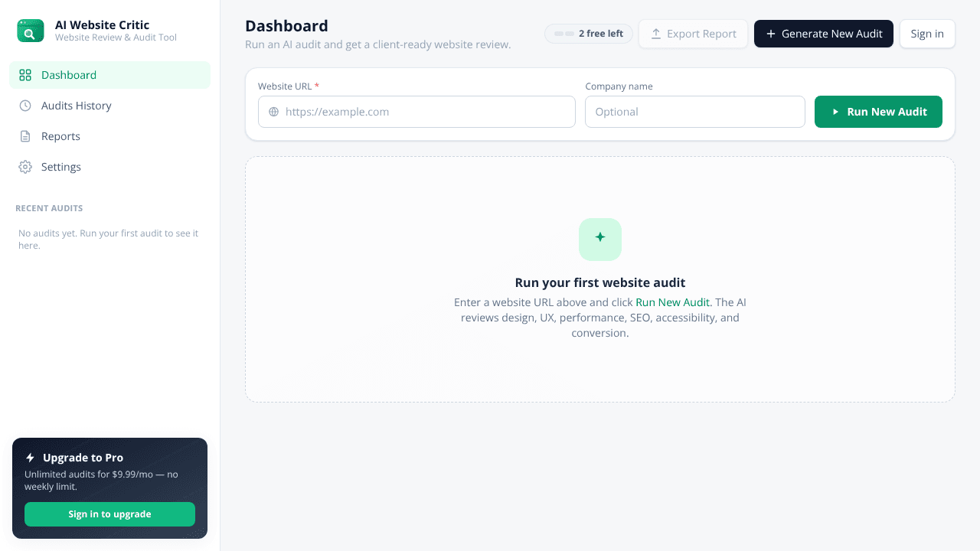The width and height of the screenshot is (980, 551).
Task: Click Sign in to upgrade button
Action: [x=109, y=514]
